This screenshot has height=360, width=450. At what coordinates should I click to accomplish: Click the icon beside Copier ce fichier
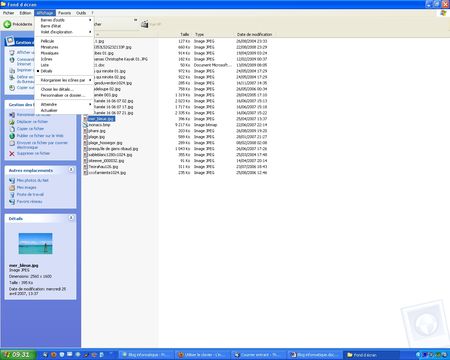(x=12, y=129)
